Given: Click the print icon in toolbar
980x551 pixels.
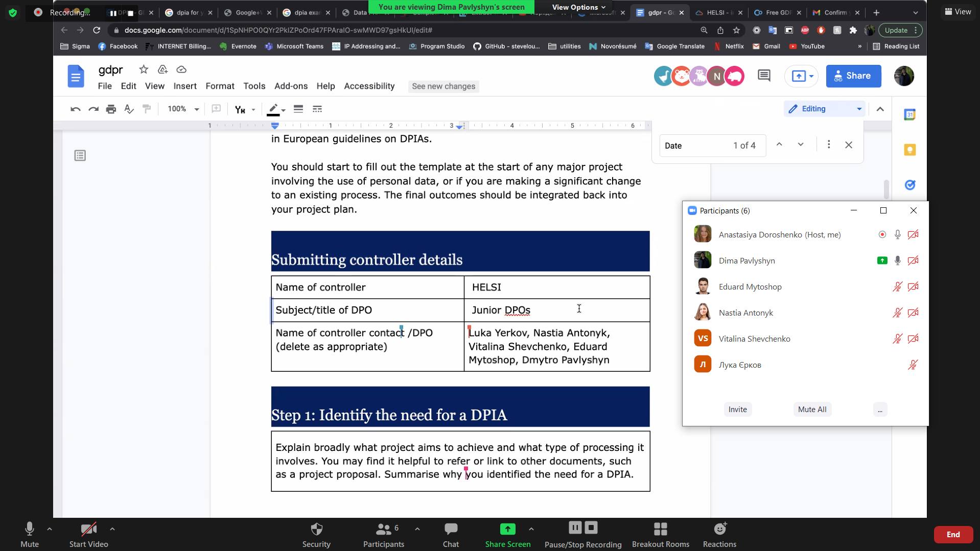Looking at the screenshot, I should (x=111, y=109).
